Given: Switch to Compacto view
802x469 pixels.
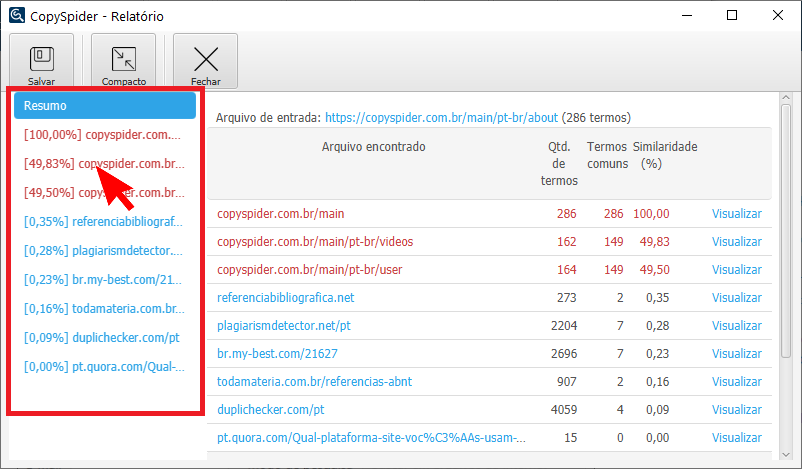Looking at the screenshot, I should [123, 61].
